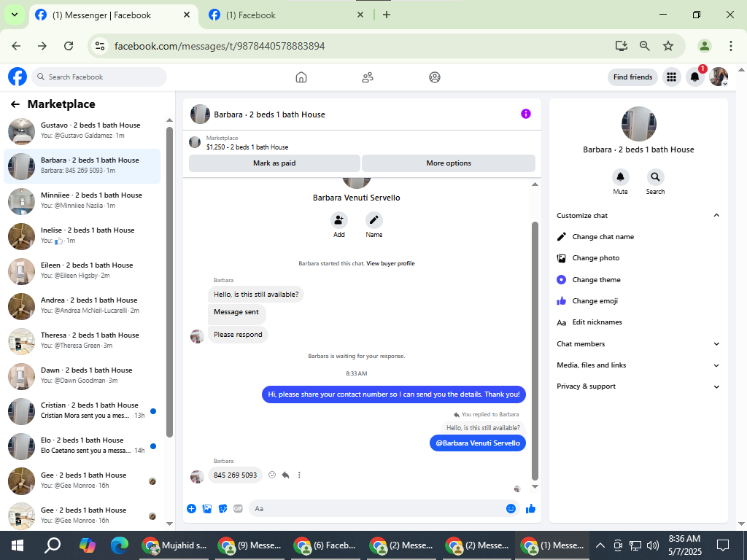The width and height of the screenshot is (747, 560).
Task: Open more actions plus icon in composer
Action: tap(192, 508)
